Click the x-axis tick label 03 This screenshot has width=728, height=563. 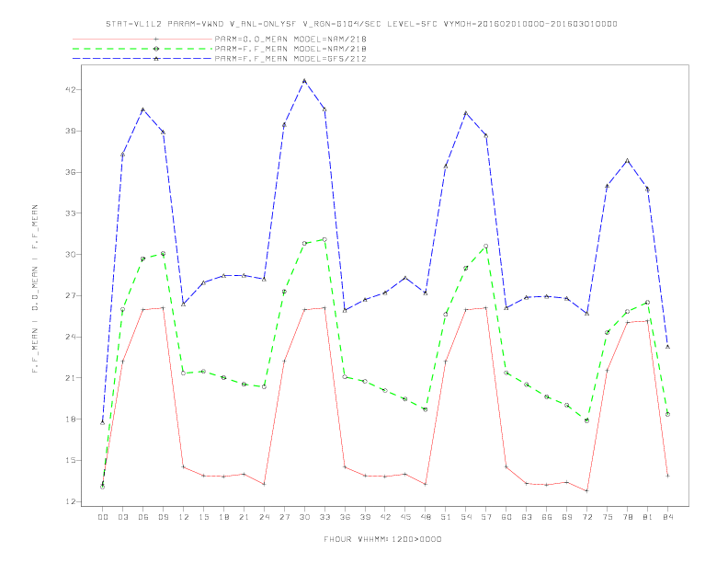122,517
